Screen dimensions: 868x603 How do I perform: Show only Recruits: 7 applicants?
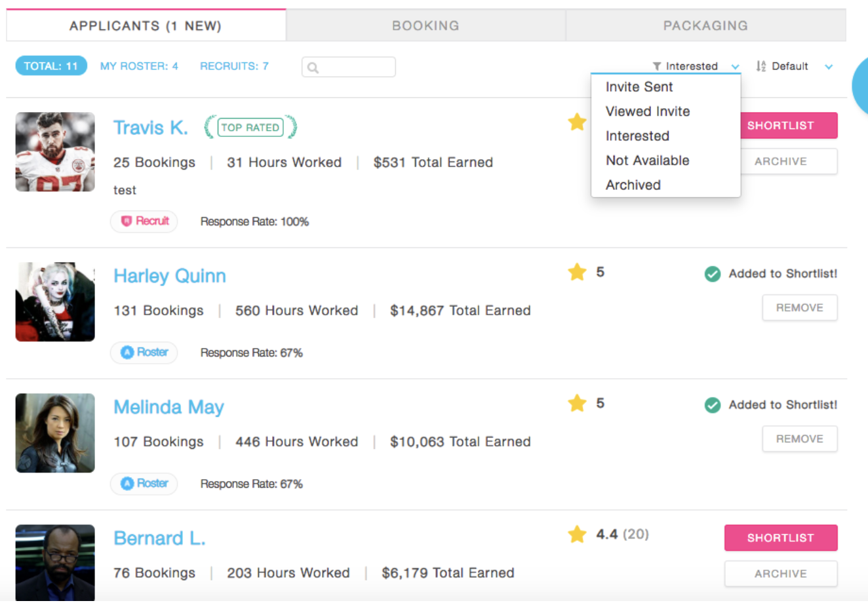[234, 66]
